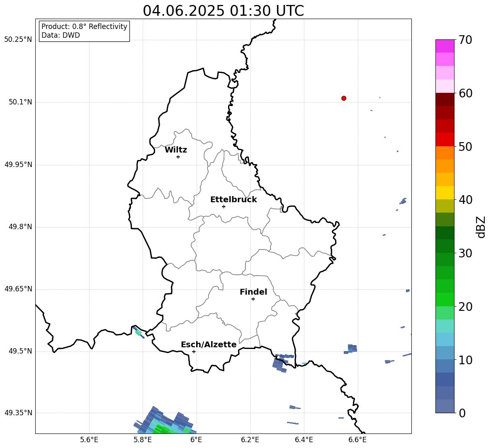Click the dBZ colorbar label
This screenshot has height=448, width=491.
coord(481,227)
